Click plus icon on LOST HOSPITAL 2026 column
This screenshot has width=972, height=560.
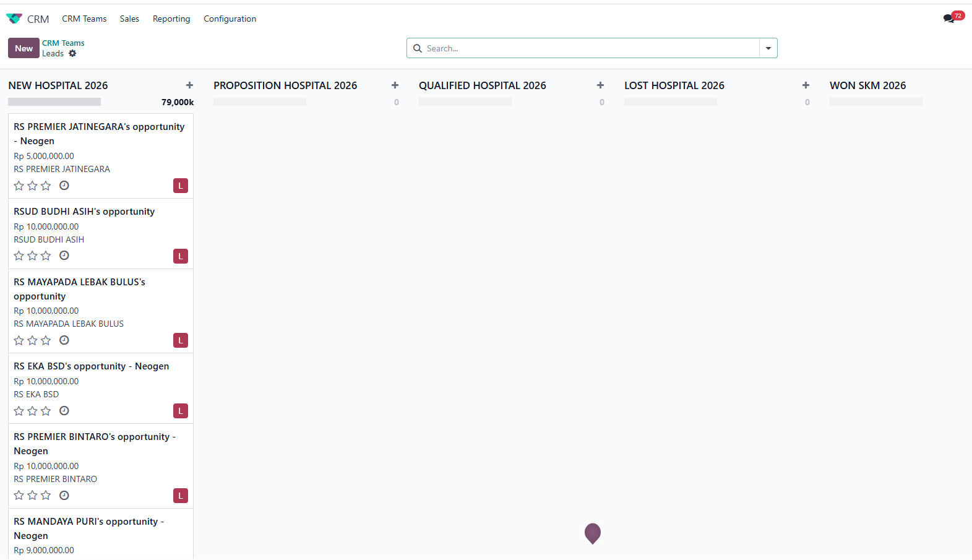click(806, 85)
